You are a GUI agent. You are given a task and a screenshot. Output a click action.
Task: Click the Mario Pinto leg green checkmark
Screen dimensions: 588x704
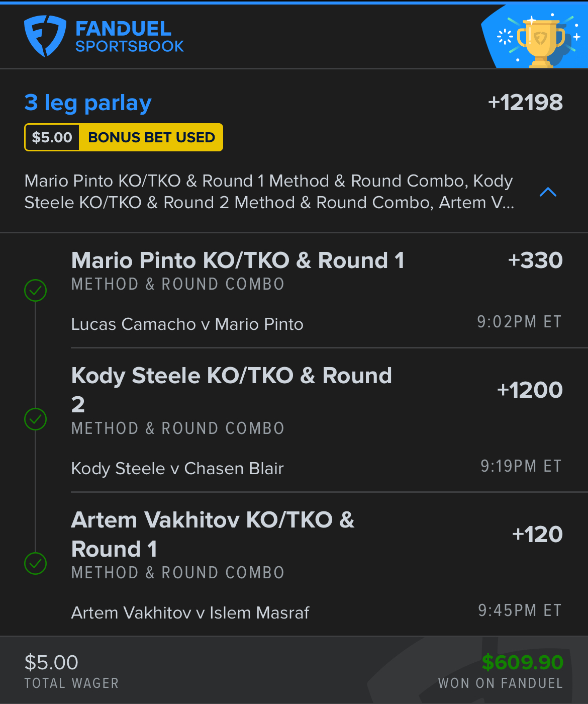point(36,290)
